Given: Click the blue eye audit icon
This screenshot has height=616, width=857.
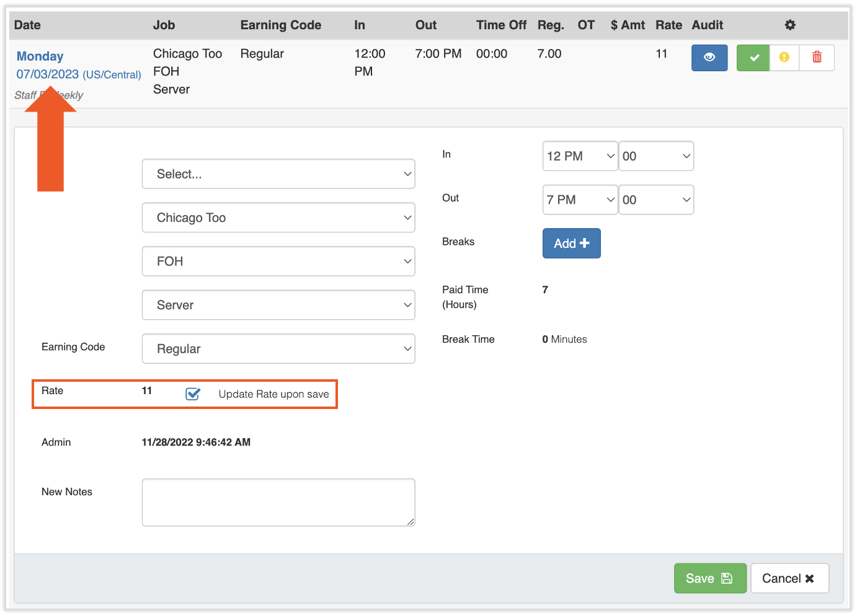Looking at the screenshot, I should coord(709,58).
